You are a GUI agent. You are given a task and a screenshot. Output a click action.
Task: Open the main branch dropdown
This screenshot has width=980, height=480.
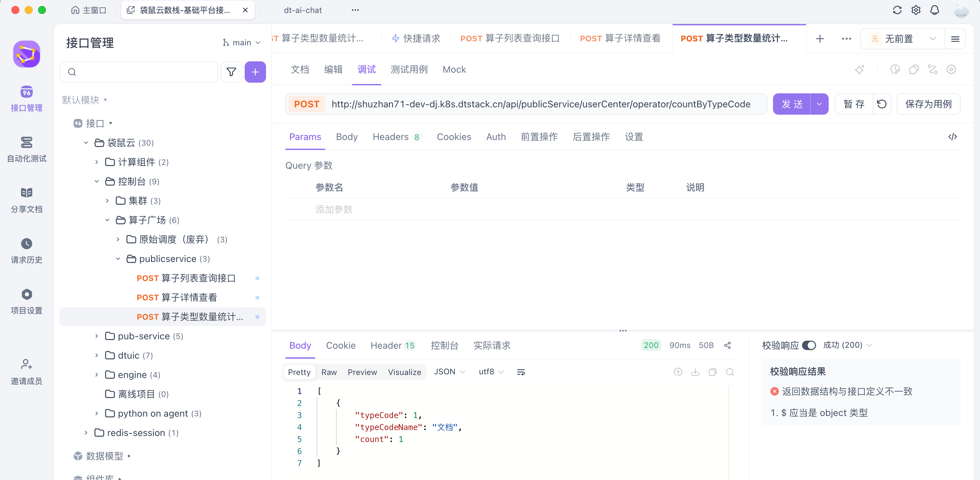(x=242, y=43)
